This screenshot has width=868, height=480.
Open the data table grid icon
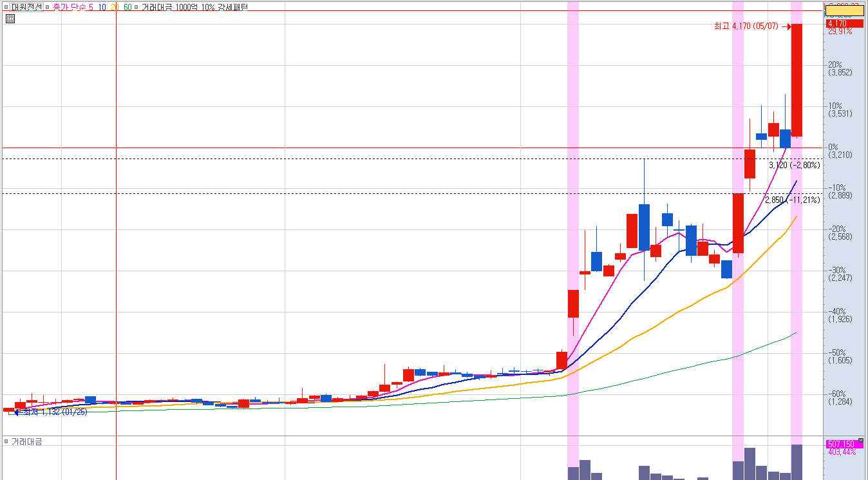point(10,19)
